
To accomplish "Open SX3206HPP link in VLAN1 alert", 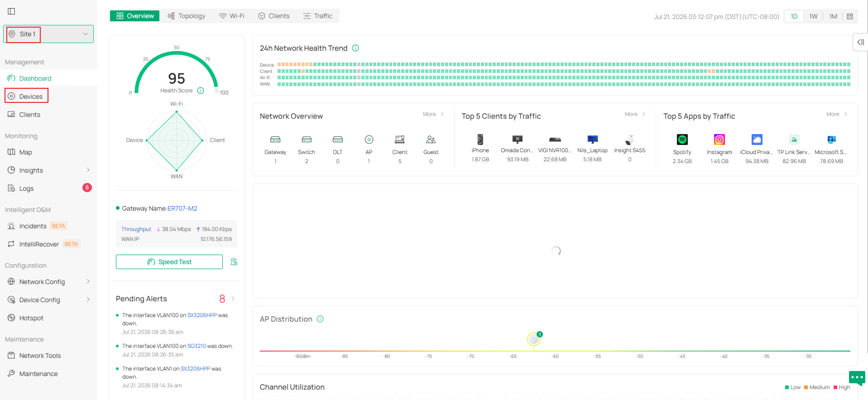I will click(x=195, y=368).
